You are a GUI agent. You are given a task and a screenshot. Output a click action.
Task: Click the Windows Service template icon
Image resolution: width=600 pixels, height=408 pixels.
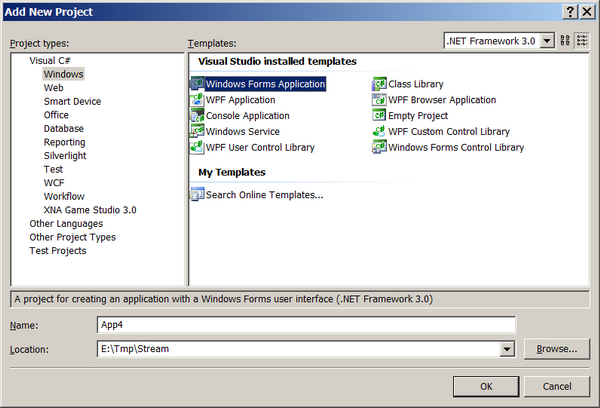(197, 131)
